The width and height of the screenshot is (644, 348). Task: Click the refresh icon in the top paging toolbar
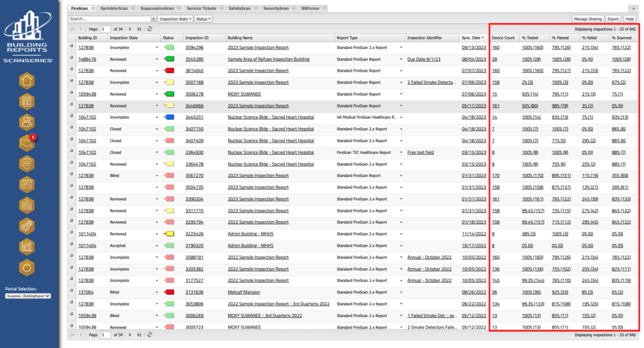(149, 29)
